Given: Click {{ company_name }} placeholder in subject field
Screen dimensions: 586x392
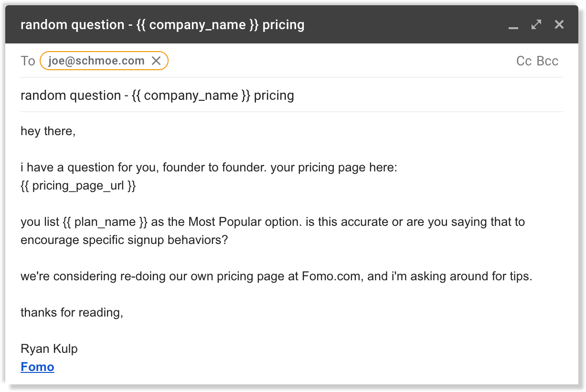Looking at the screenshot, I should point(191,95).
